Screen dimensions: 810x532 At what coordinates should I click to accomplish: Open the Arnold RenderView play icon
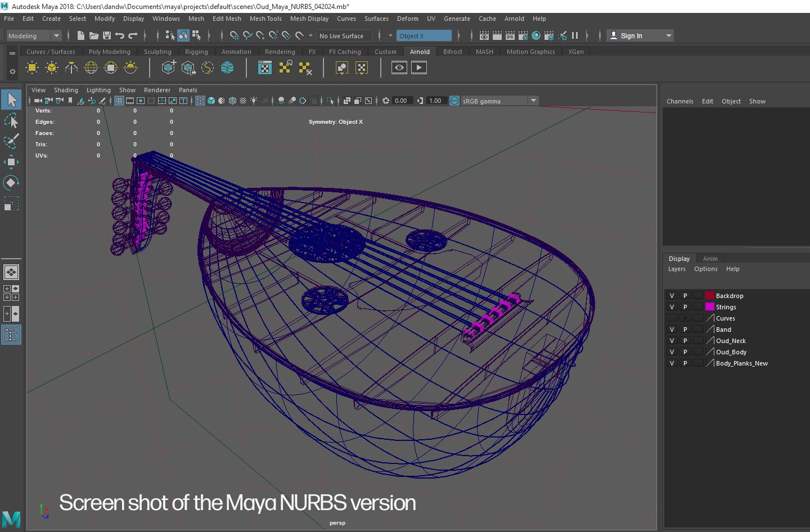click(418, 68)
